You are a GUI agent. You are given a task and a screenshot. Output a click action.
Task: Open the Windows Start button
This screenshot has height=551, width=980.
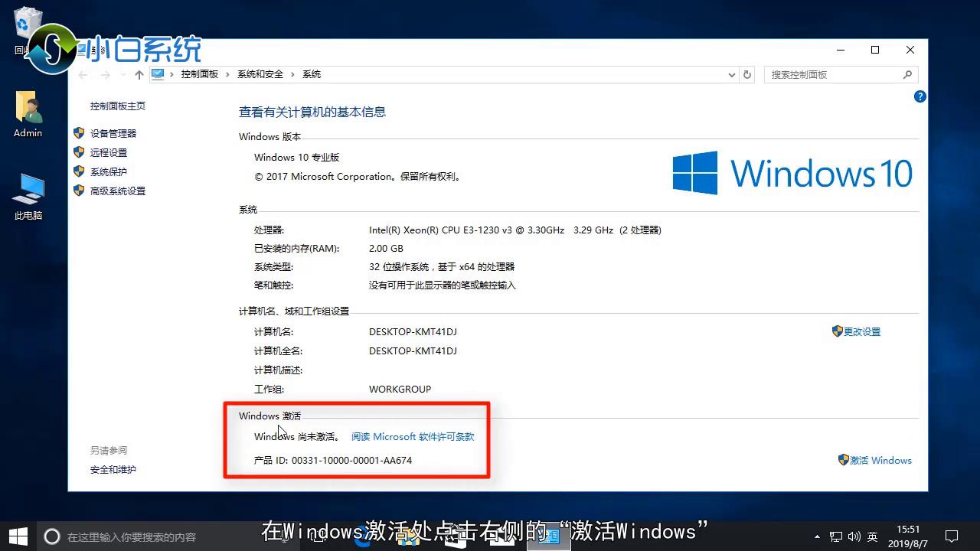click(18, 536)
